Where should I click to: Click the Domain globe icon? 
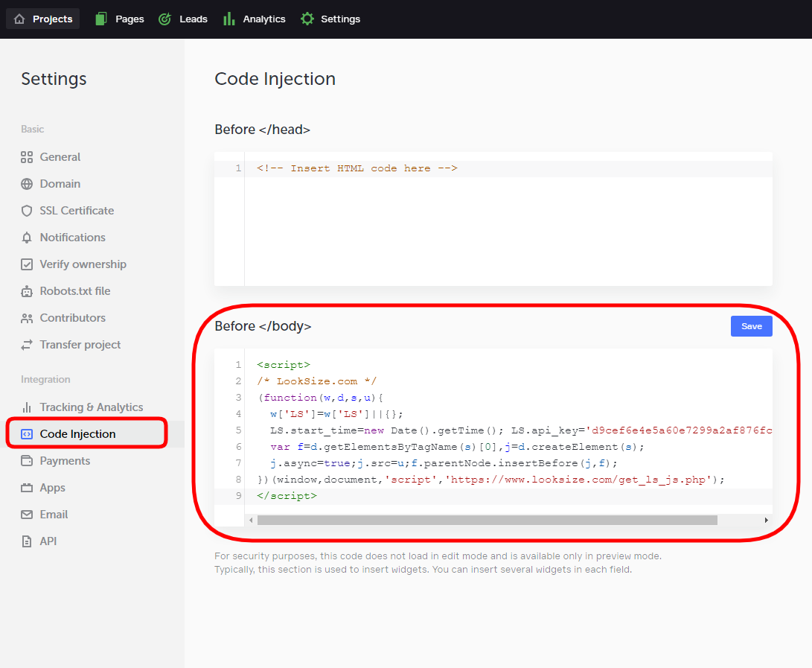[x=26, y=184]
